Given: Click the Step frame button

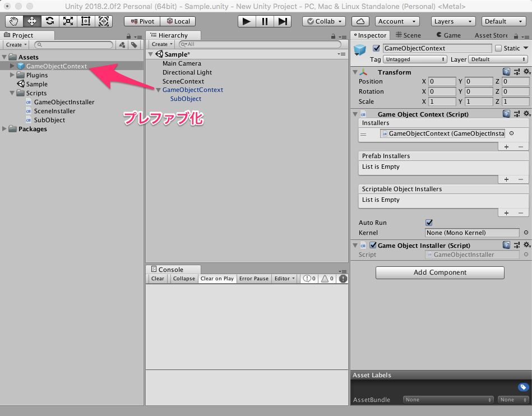Looking at the screenshot, I should (x=283, y=21).
